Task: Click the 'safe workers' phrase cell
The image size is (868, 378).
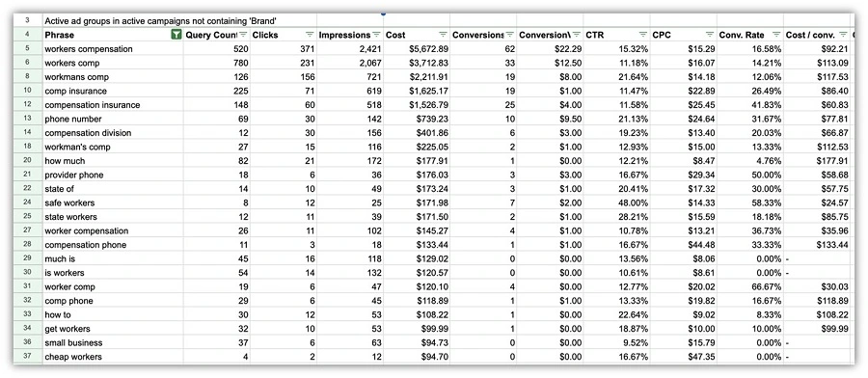Action: click(113, 202)
